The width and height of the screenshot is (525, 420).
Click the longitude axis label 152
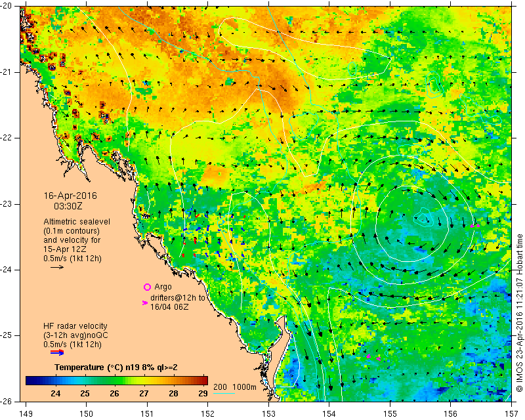pos(208,413)
